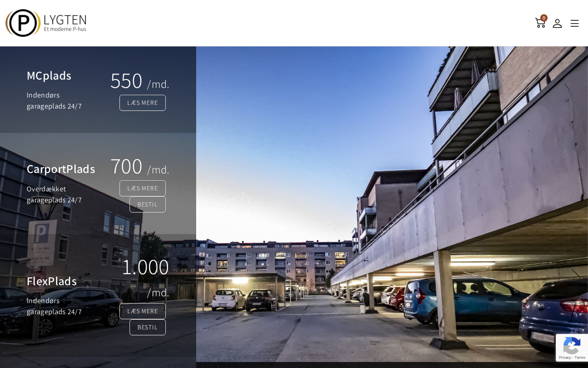Click the P-Lygten logo
Screen dimensions: 588x368
[x=46, y=23]
